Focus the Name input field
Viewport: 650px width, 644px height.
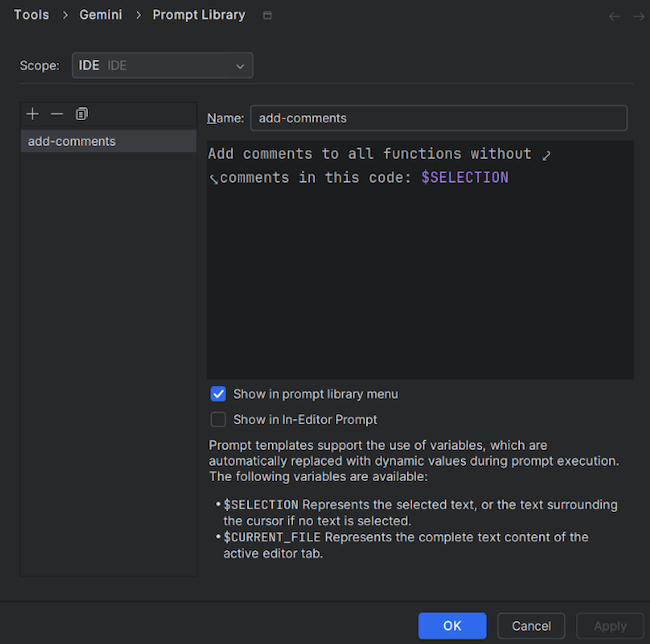(438, 118)
